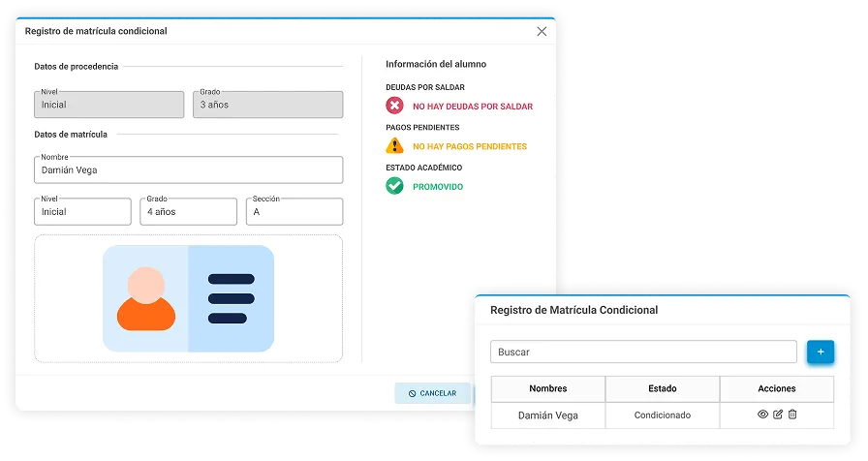
Task: Click the disabled Grado field showing 3 años
Action: pos(268,105)
